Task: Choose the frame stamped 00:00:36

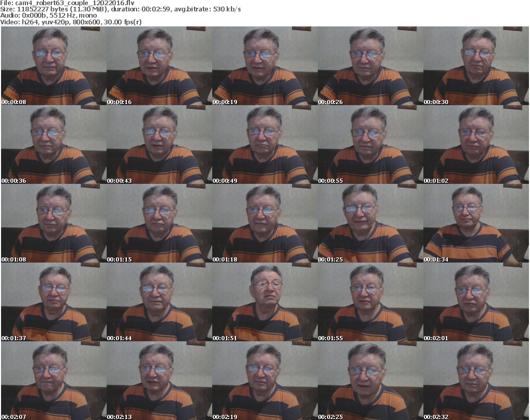Action: tap(54, 144)
